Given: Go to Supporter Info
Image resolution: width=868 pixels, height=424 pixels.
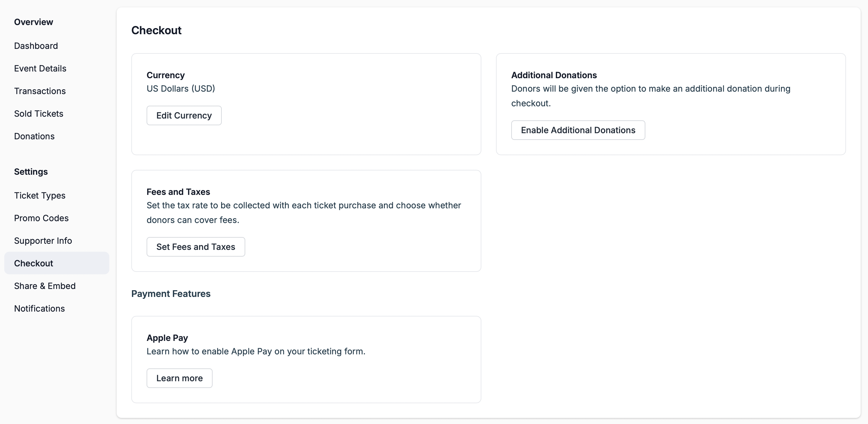Looking at the screenshot, I should tap(43, 240).
